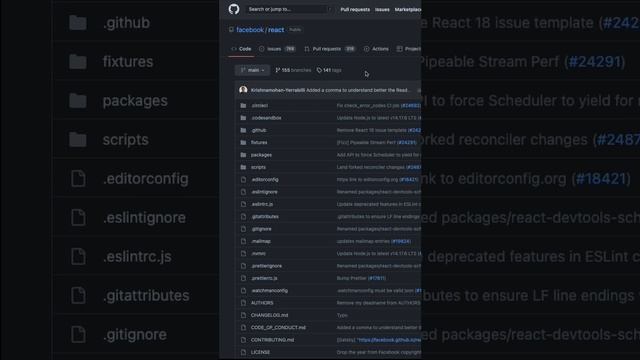Open the GitHub logo home link
The width and height of the screenshot is (640, 360).
click(x=234, y=9)
